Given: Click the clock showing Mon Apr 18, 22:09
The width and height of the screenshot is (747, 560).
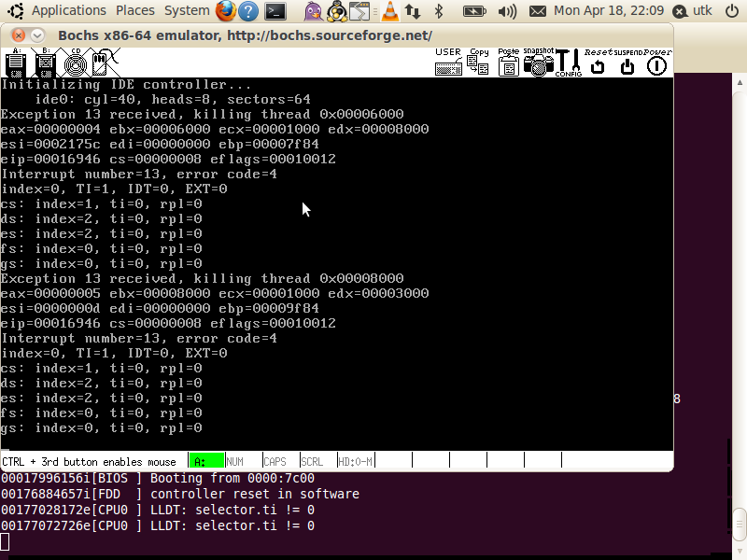Looking at the screenshot, I should pos(609,10).
